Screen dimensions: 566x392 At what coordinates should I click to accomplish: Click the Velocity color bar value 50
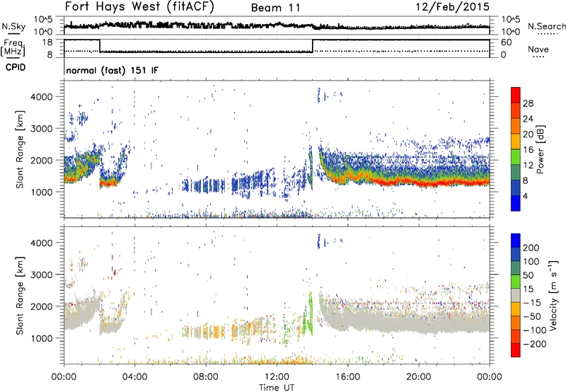528,275
